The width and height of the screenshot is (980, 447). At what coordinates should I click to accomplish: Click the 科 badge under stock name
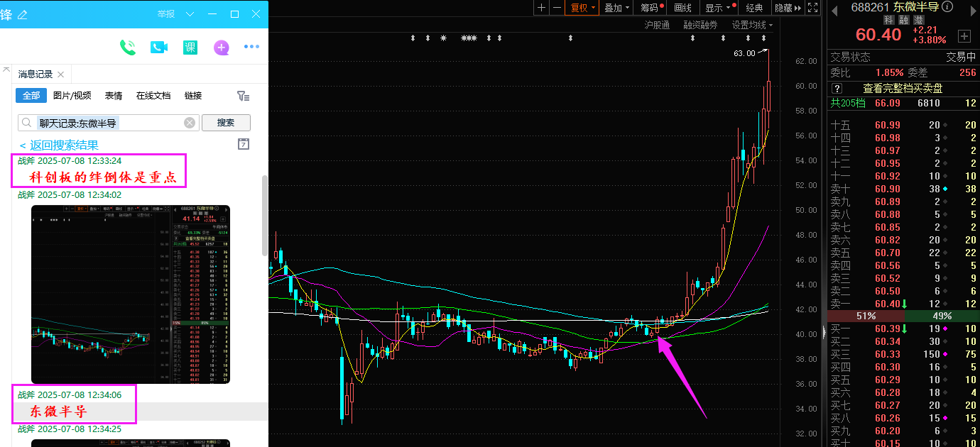[888, 21]
